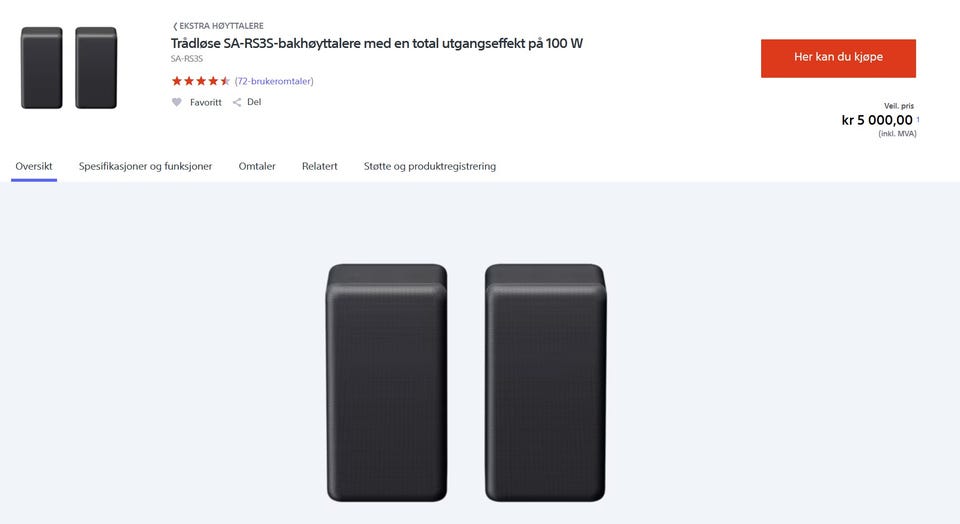960x524 pixels.
Task: Switch to Spesifikasjoner og funksjoner tab
Action: tap(145, 166)
